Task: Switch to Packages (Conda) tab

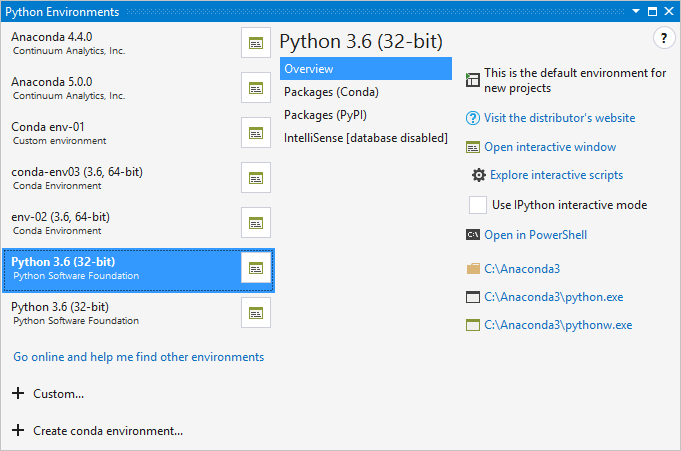Action: click(331, 92)
